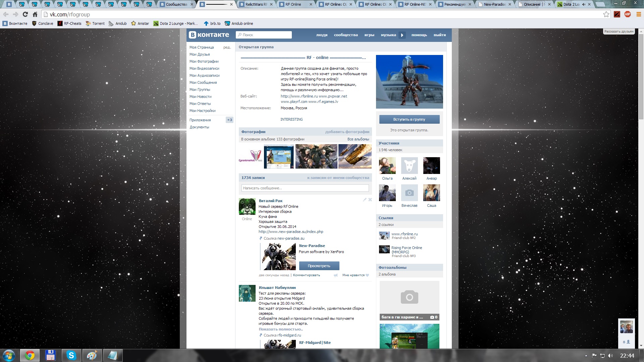The image size is (644, 362).
Task: Open the Dota 2 Lounge bookmark
Action: pyautogui.click(x=175, y=23)
